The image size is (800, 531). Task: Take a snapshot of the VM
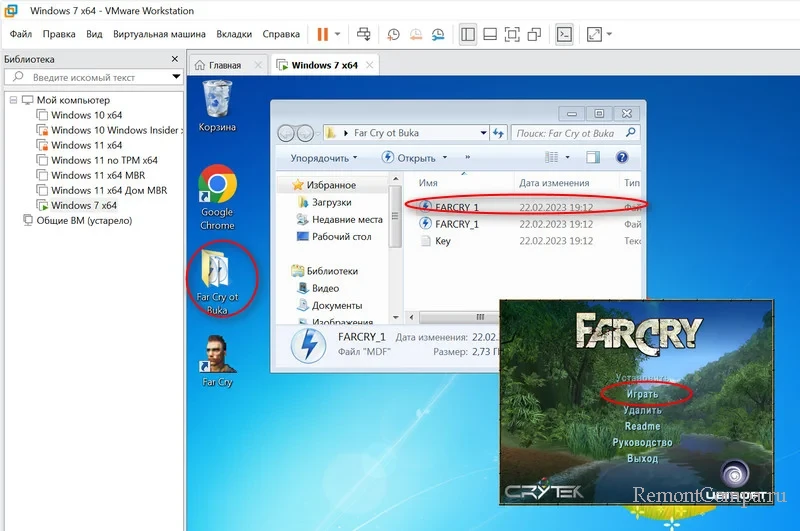click(x=393, y=34)
